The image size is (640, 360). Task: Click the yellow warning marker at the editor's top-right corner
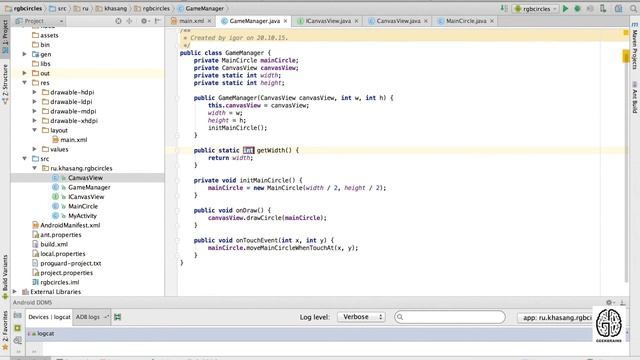point(626,33)
